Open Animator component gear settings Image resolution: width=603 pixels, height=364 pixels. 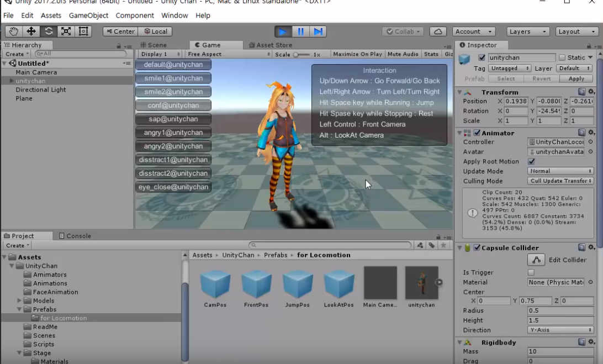click(x=591, y=133)
